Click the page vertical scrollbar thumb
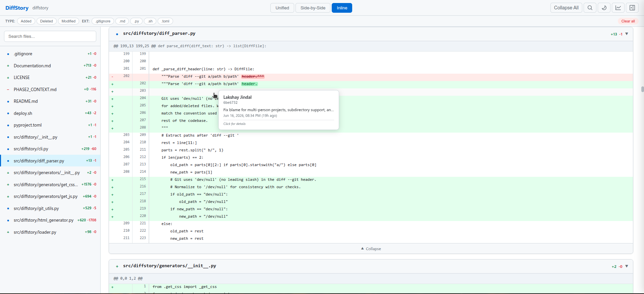This screenshot has height=294, width=644. point(642,89)
